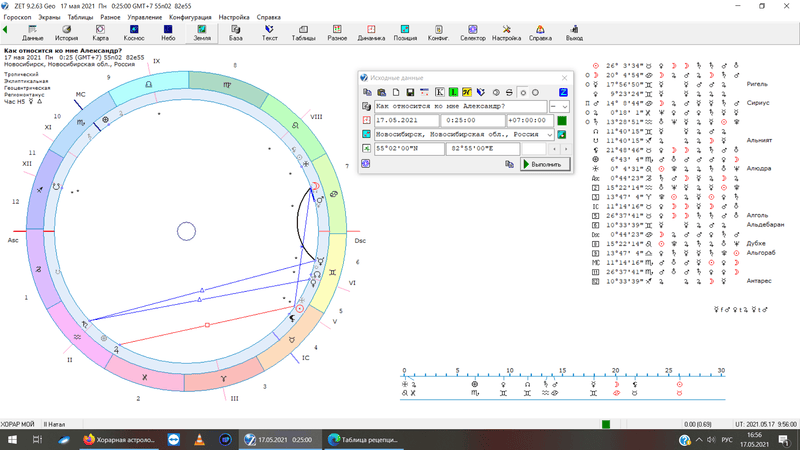The height and width of the screenshot is (450, 800).
Task: Open the Динамика toolbar icon
Action: [x=372, y=34]
